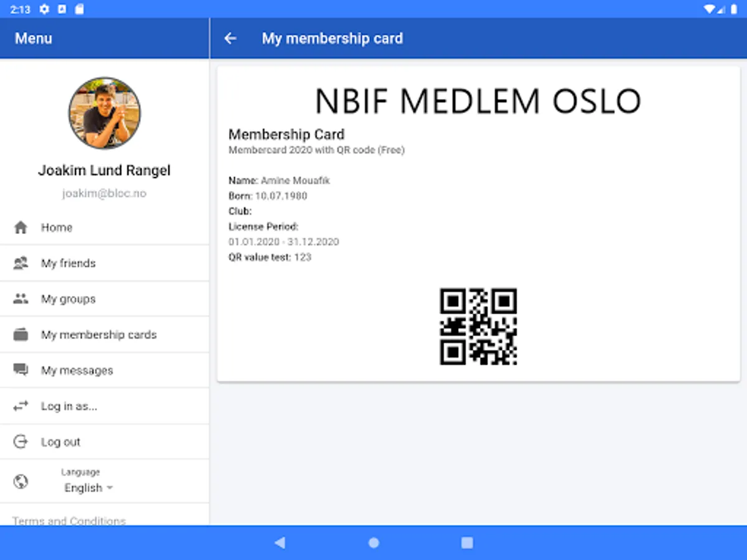Tap the status bar SD card icon

click(79, 9)
